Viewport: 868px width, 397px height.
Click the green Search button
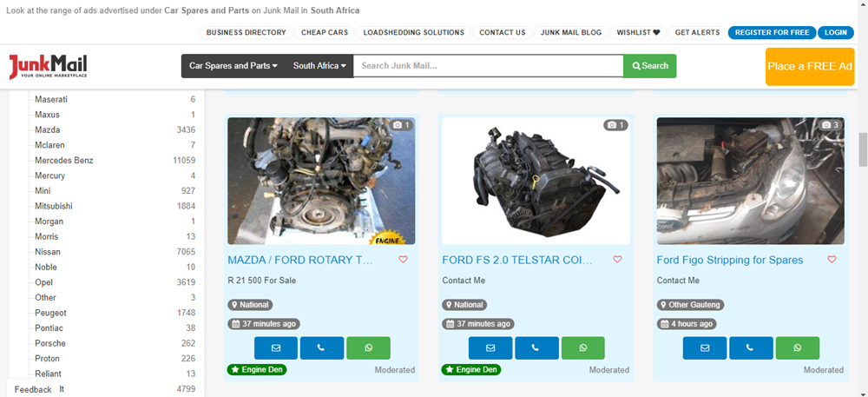pyautogui.click(x=650, y=66)
